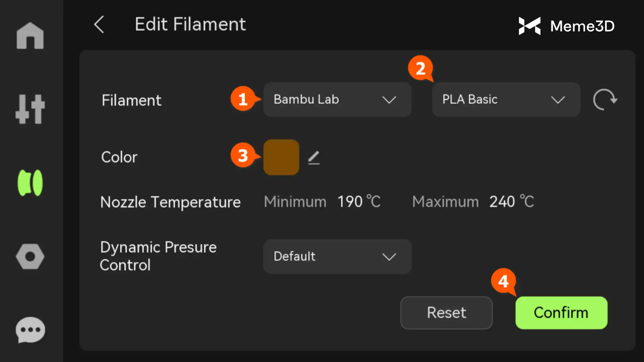Click the minimum nozzle temperature 190 °C value
The width and height of the screenshot is (644, 362).
[359, 202]
